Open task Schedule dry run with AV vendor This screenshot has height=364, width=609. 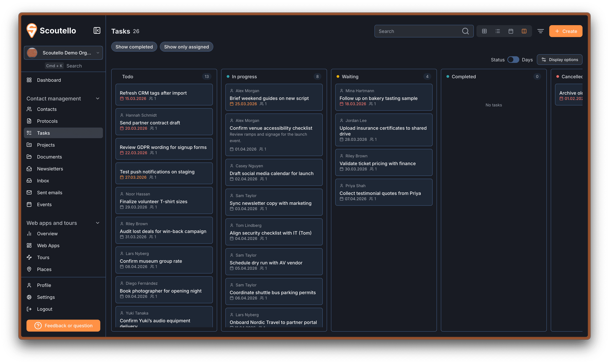click(274, 261)
